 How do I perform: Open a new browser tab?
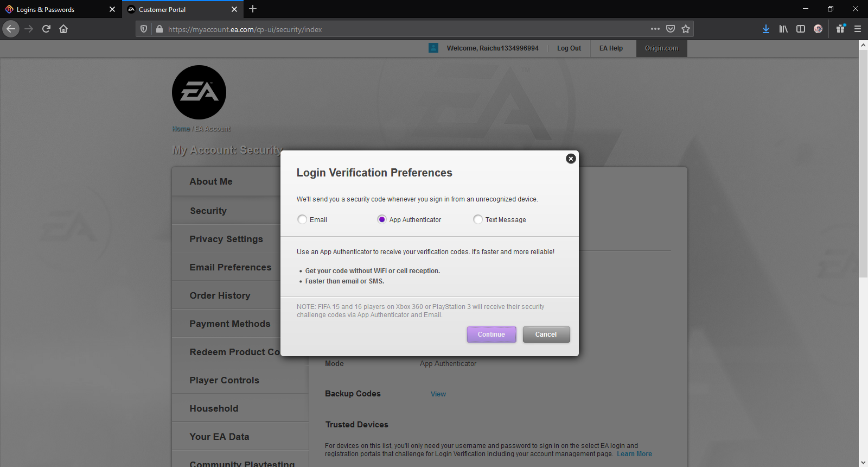click(253, 9)
